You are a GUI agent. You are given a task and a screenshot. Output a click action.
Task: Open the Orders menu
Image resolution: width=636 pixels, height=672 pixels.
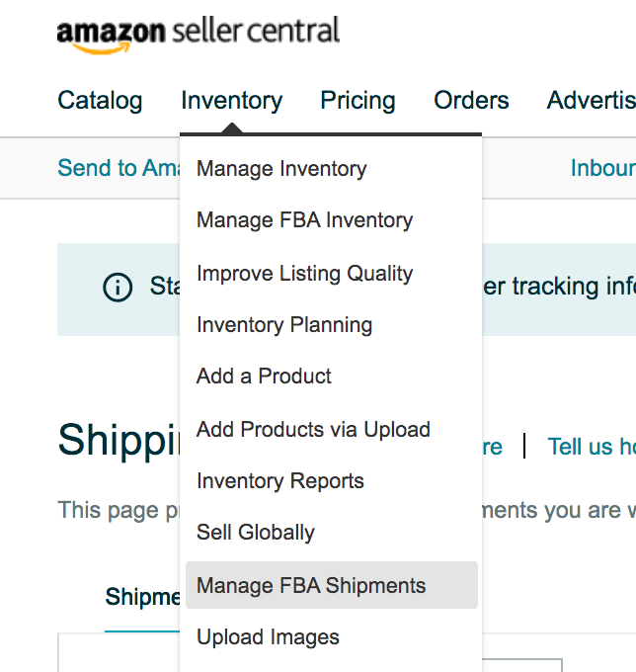pos(471,101)
